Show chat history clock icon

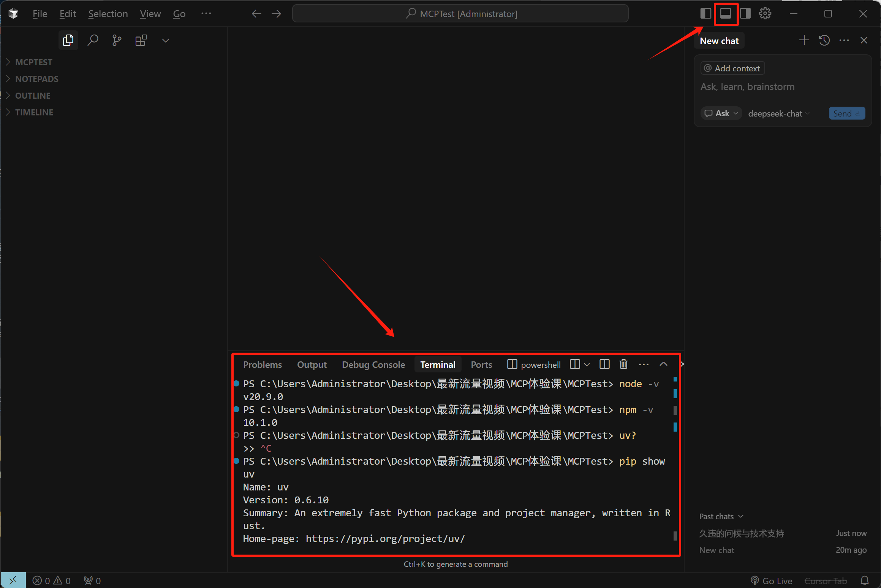pyautogui.click(x=824, y=40)
